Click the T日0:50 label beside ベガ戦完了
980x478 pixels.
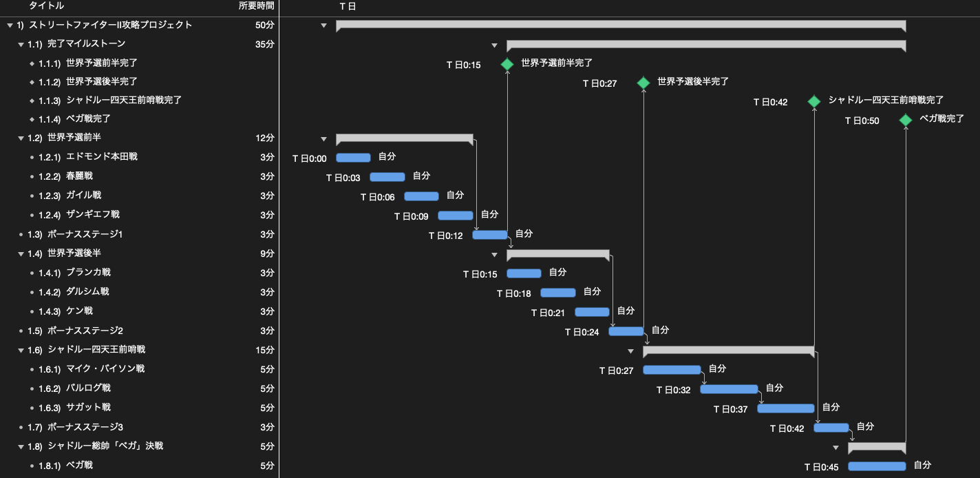point(862,121)
